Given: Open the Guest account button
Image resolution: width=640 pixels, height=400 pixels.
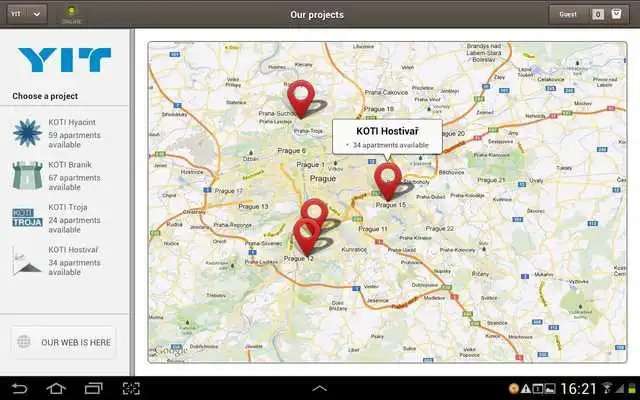Looking at the screenshot, I should coord(568,14).
